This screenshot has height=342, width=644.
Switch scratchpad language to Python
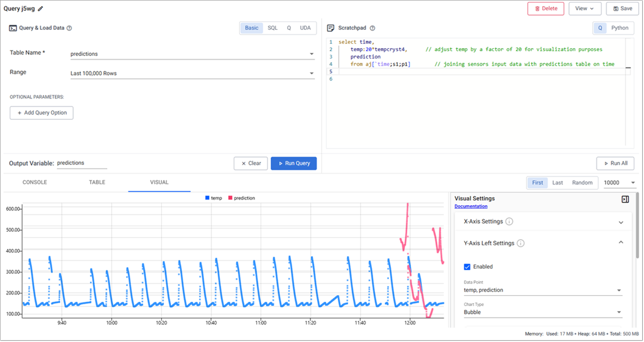coord(620,28)
